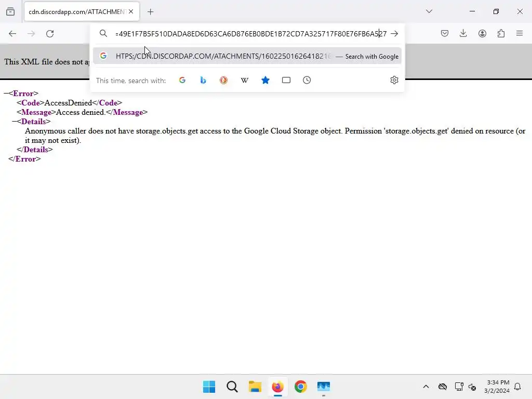Expand the list all tabs chevron
Screen dimensions: 532x399
pyautogui.click(x=429, y=11)
